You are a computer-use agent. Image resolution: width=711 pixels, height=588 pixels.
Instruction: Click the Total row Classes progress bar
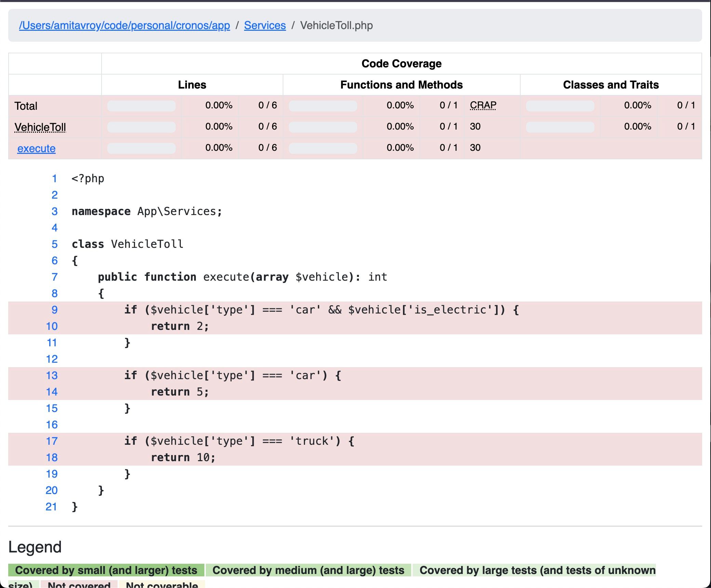[x=560, y=106]
